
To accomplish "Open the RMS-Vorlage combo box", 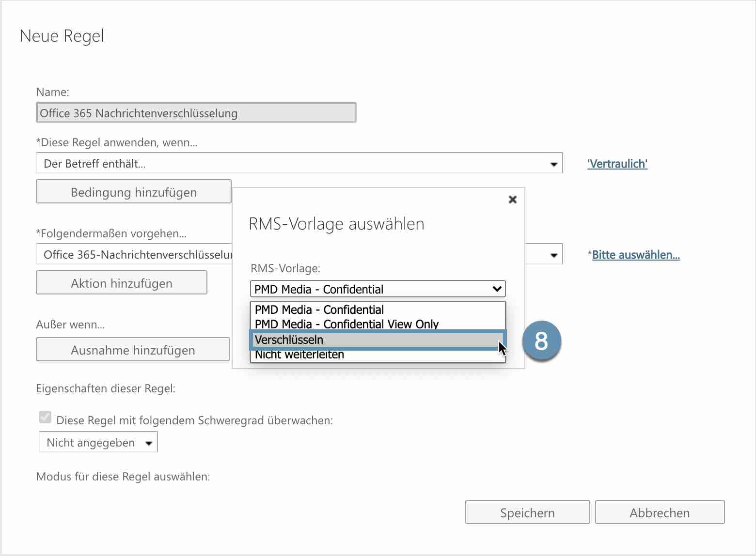I will click(x=378, y=289).
